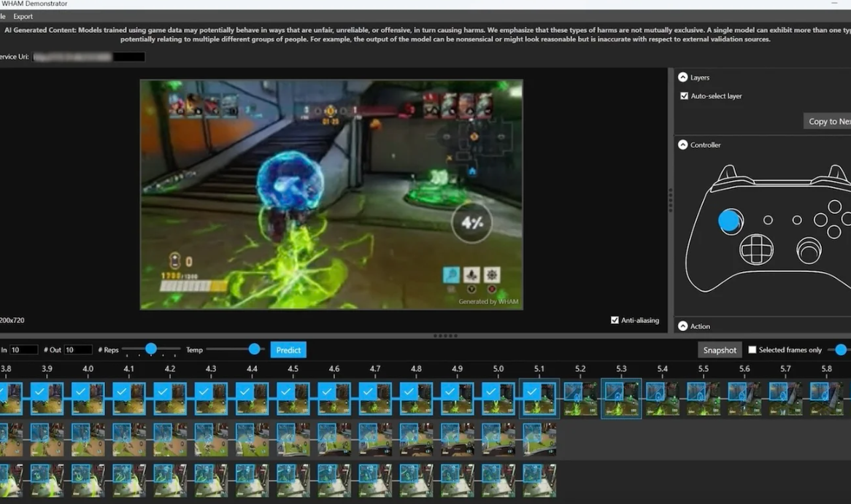Viewport: 851px width, 504px height.
Task: Disable the Anti-aliasing checkbox
Action: coord(615,320)
